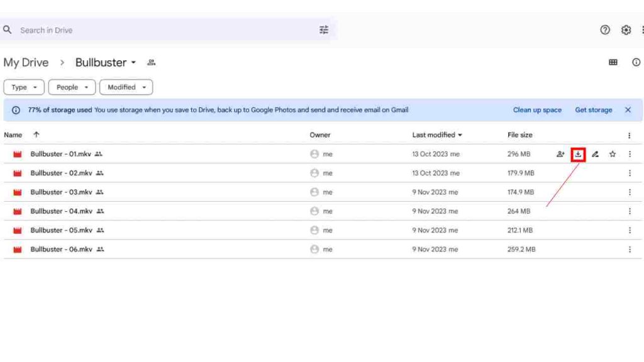Switch to grid layout view
The width and height of the screenshot is (644, 362).
click(613, 62)
